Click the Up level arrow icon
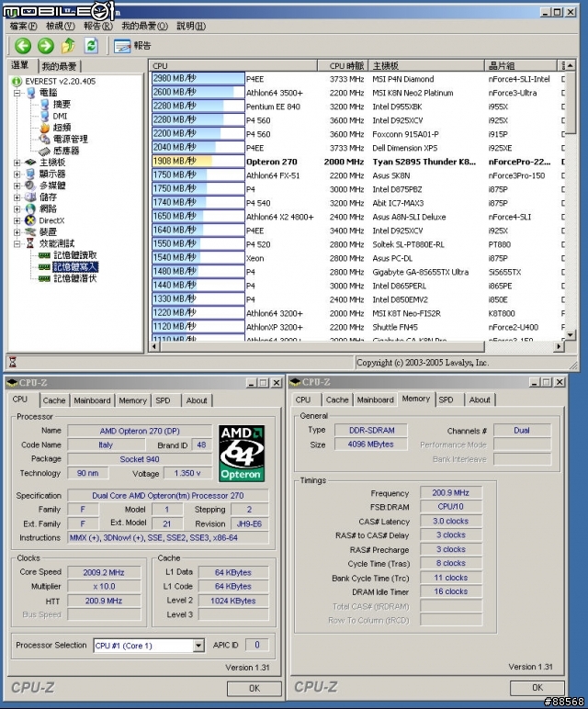This screenshot has width=588, height=709. coord(68,46)
